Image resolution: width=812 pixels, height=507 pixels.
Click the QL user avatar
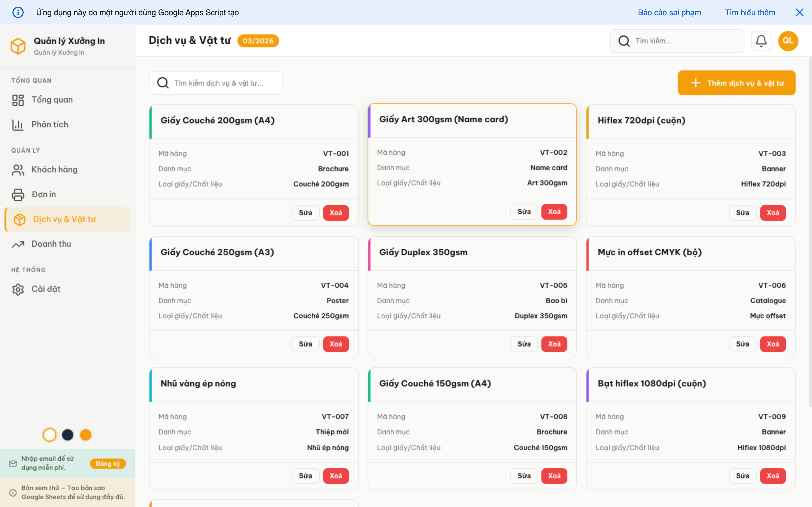click(x=787, y=41)
